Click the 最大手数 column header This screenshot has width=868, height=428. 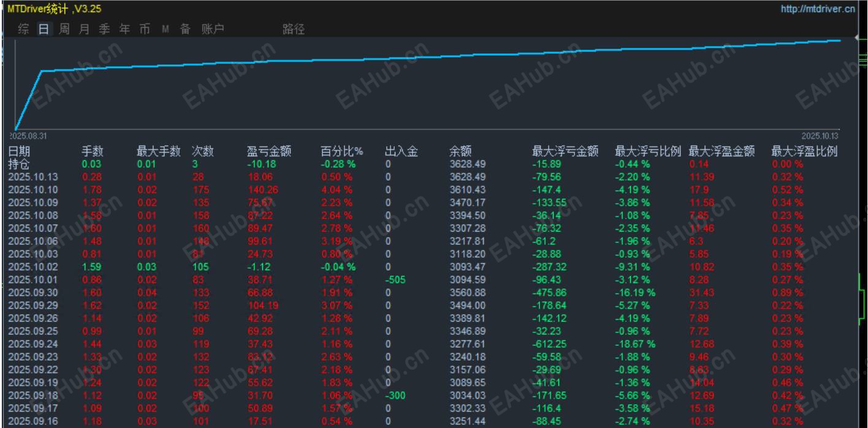click(x=158, y=152)
